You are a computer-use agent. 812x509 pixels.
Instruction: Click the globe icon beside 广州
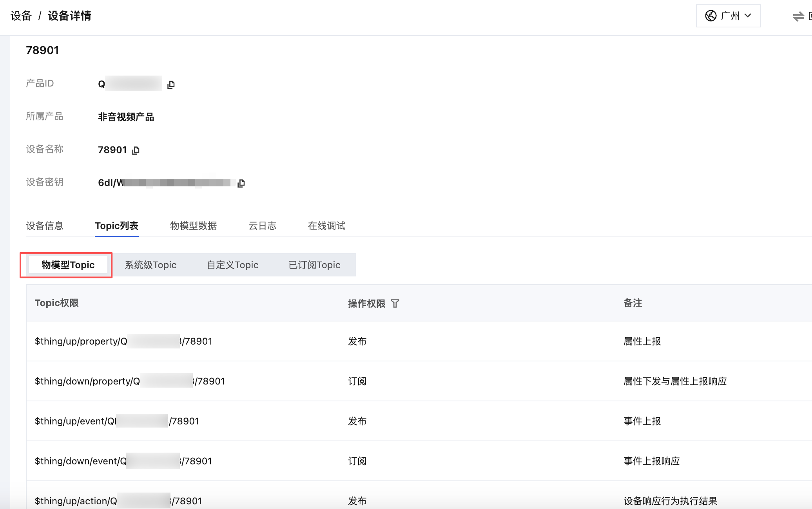[710, 16]
